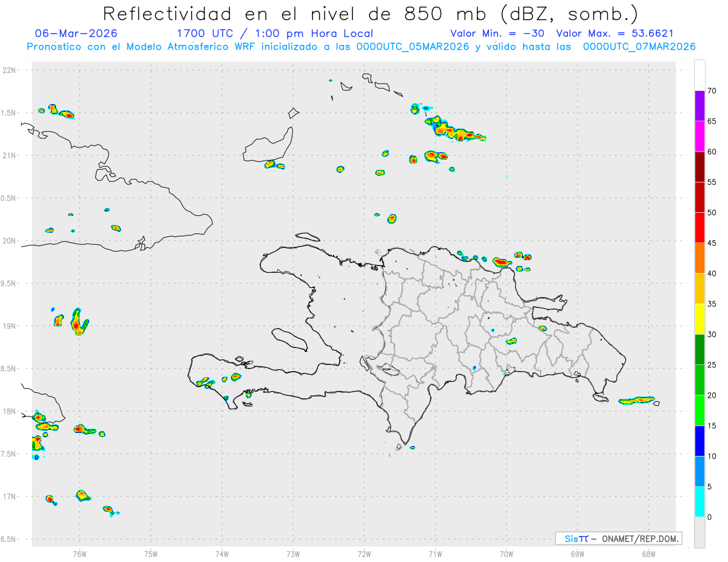Pick the dark blue 10–15 dBZ colorbar segment
Screen dimensions: 728x562
699,441
